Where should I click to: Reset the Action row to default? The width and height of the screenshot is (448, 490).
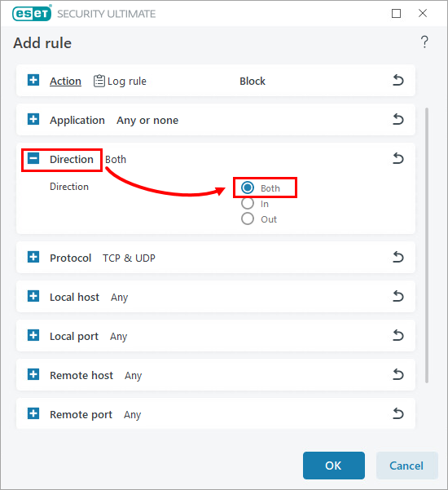coord(397,81)
